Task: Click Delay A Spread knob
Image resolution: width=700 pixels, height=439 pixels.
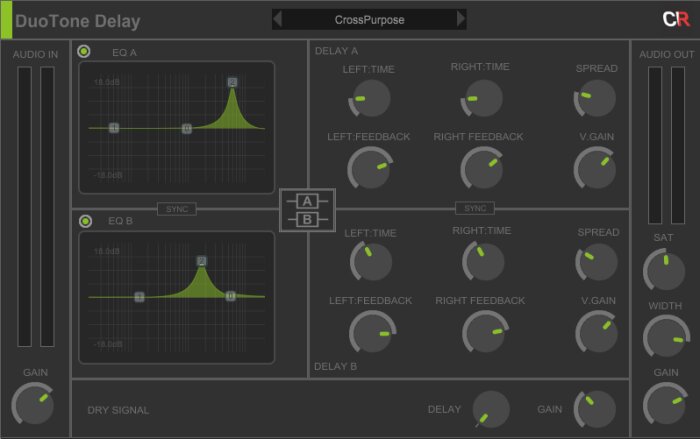Action: coord(595,98)
